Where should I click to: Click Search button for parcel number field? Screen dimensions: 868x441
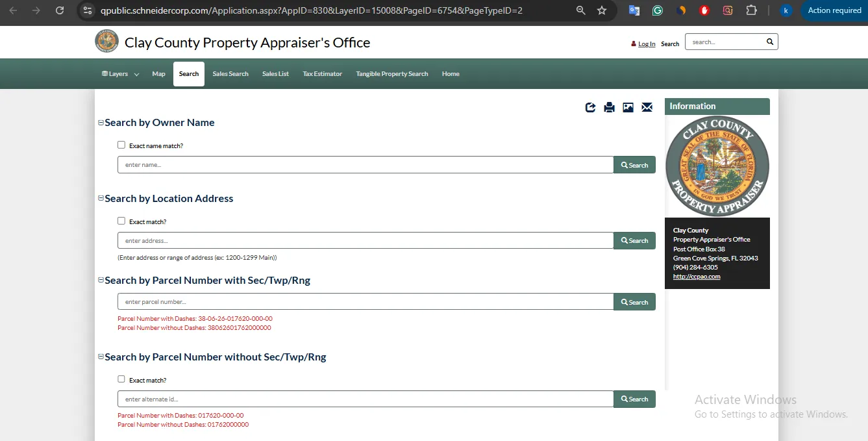tap(634, 302)
